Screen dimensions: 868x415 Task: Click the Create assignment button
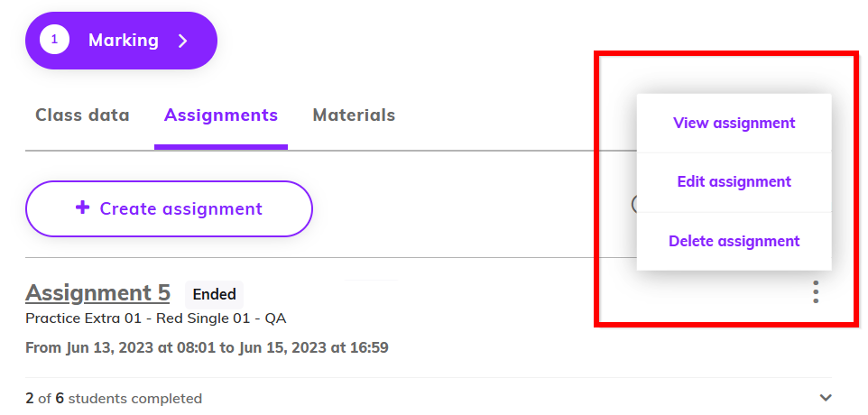(169, 208)
